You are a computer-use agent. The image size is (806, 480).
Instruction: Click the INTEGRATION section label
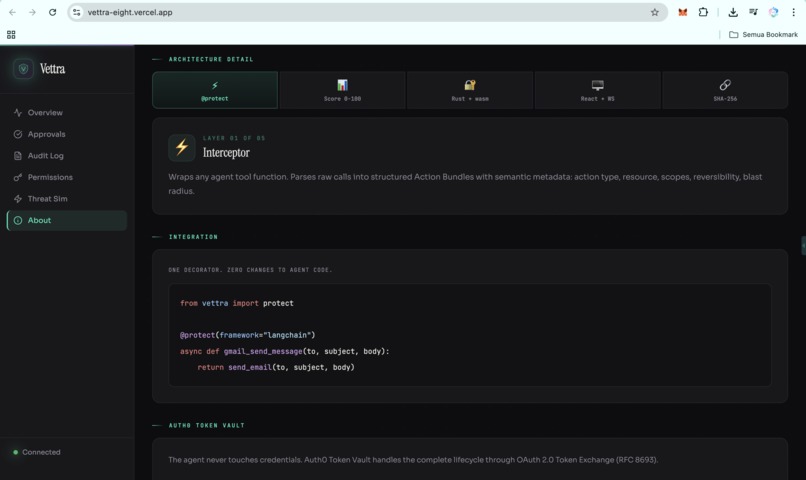click(193, 237)
